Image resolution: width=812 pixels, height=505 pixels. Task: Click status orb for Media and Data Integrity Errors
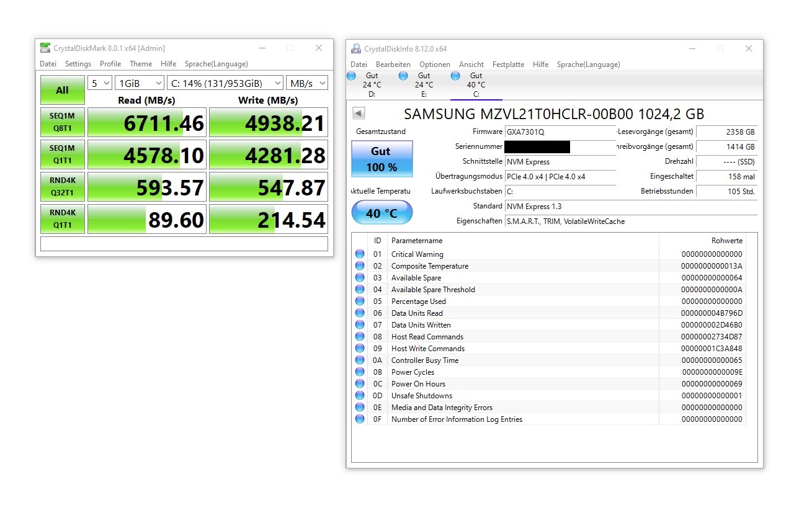coord(360,407)
